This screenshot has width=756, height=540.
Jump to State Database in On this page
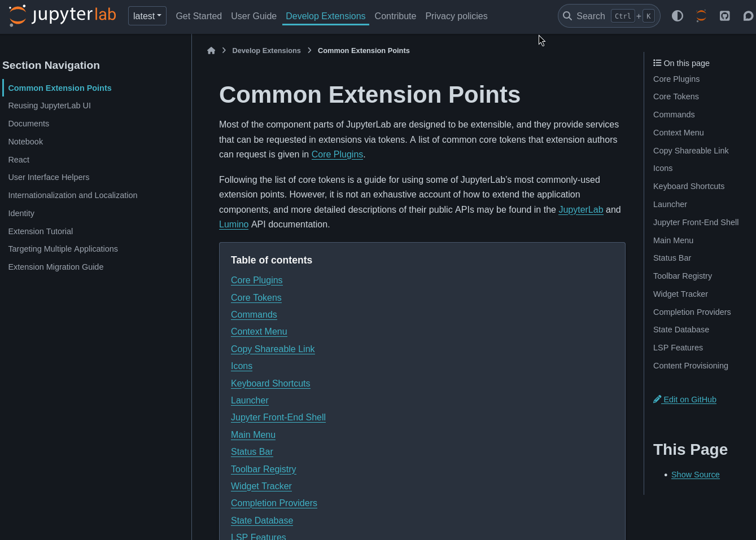coord(681,330)
